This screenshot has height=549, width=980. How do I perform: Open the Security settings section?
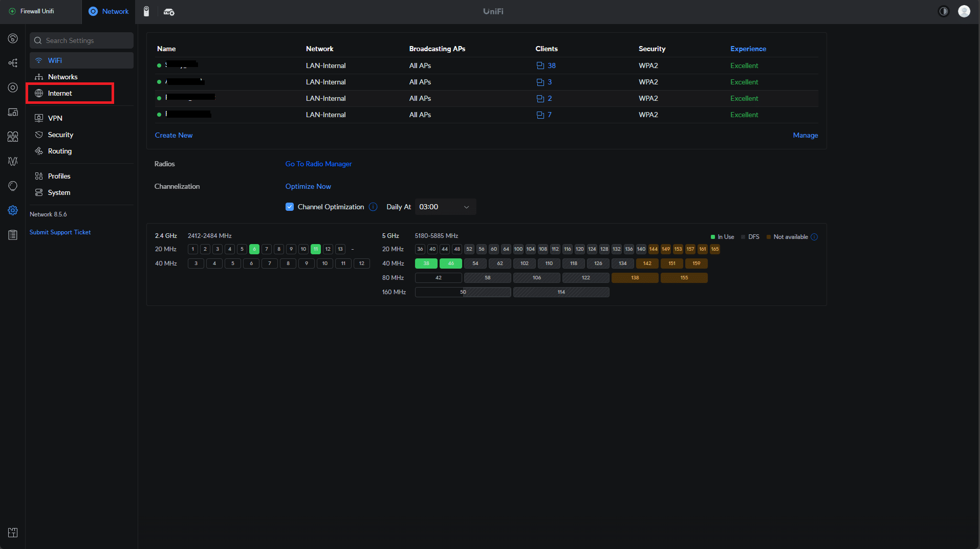pos(81,135)
